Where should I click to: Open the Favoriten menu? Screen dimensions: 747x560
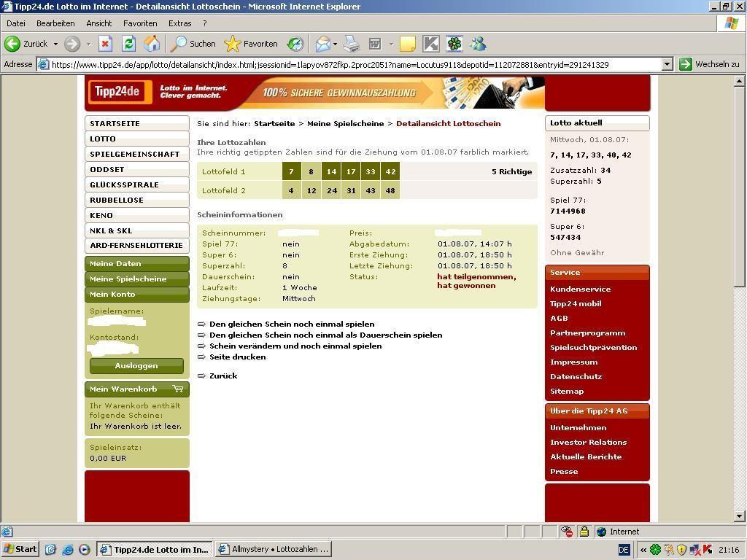coord(140,23)
